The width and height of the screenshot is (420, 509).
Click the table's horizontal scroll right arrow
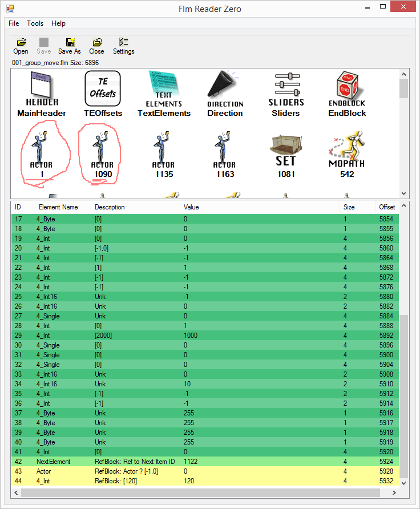[x=394, y=493]
